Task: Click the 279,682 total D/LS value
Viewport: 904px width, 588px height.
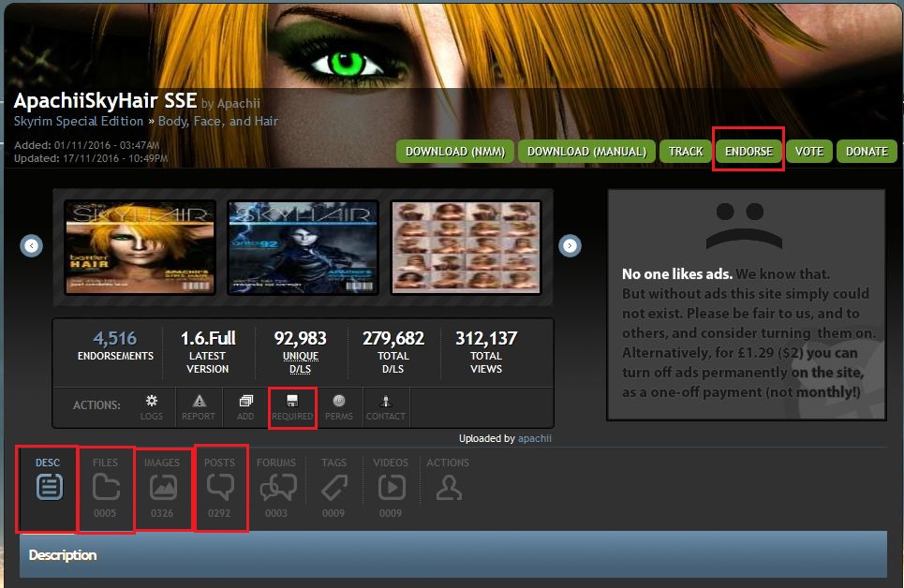Action: (x=393, y=338)
